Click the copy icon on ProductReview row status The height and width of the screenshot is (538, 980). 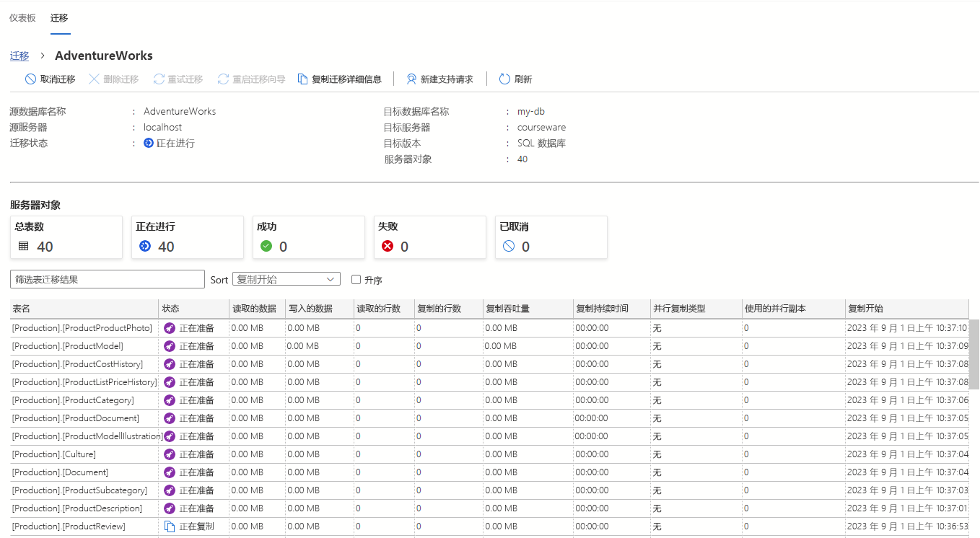[x=167, y=526]
